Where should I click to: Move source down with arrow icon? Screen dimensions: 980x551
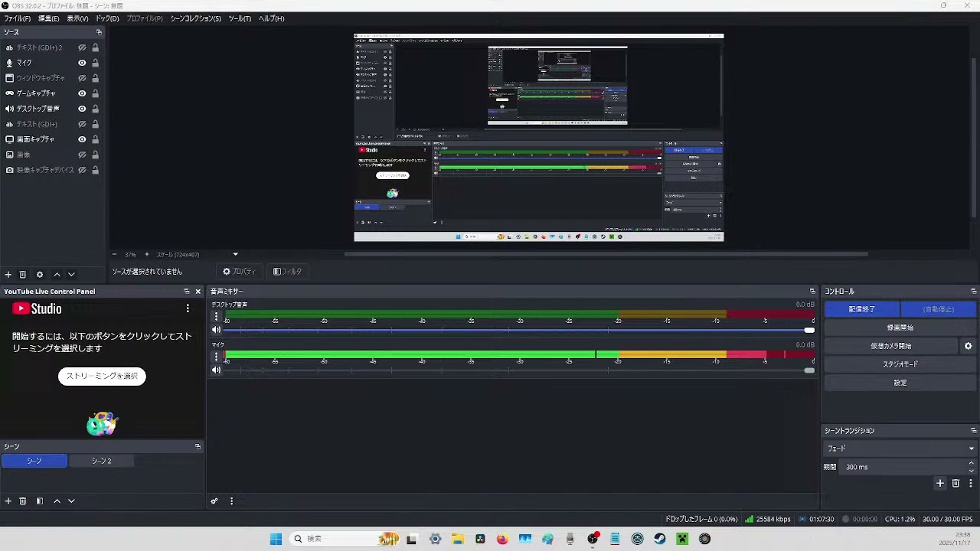71,275
